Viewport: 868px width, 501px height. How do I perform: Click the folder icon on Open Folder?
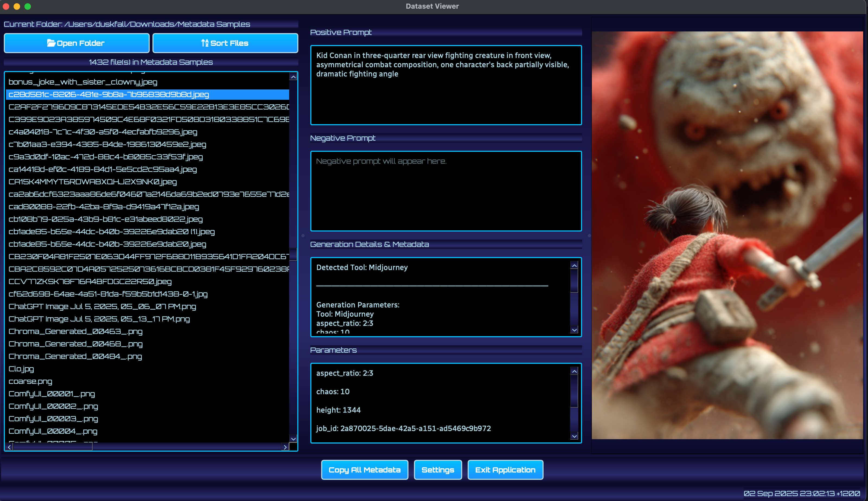click(51, 43)
